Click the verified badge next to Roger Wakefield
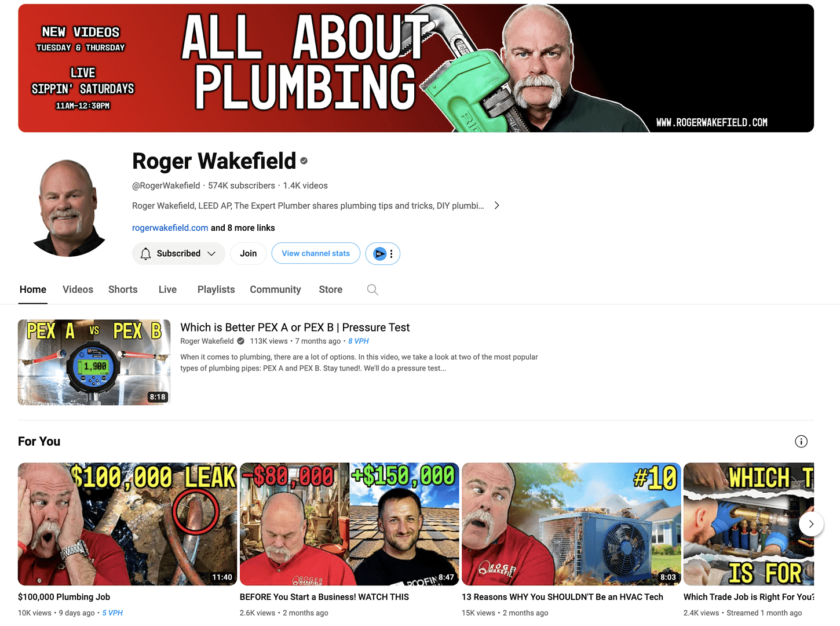Image resolution: width=840 pixels, height=626 pixels. point(304,161)
